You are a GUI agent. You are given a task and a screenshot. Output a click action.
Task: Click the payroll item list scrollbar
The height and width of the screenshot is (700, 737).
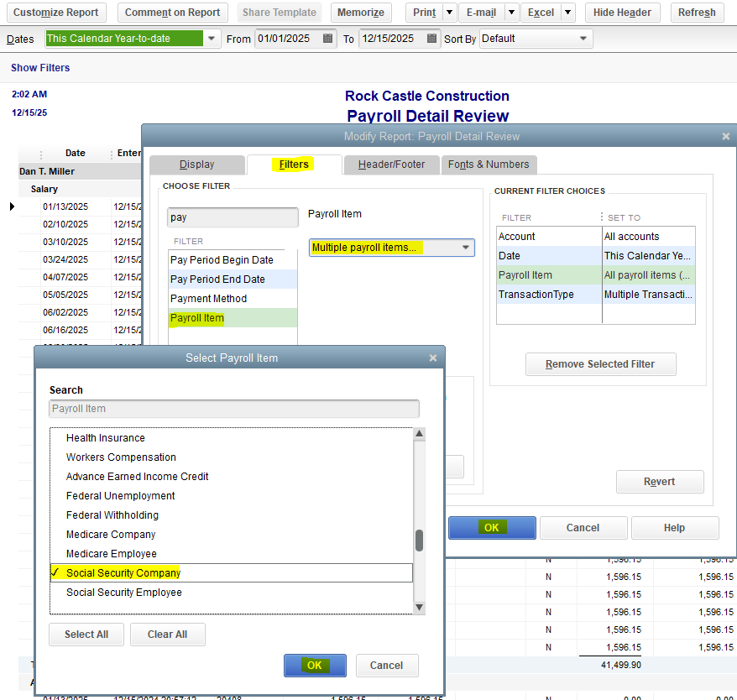(421, 541)
